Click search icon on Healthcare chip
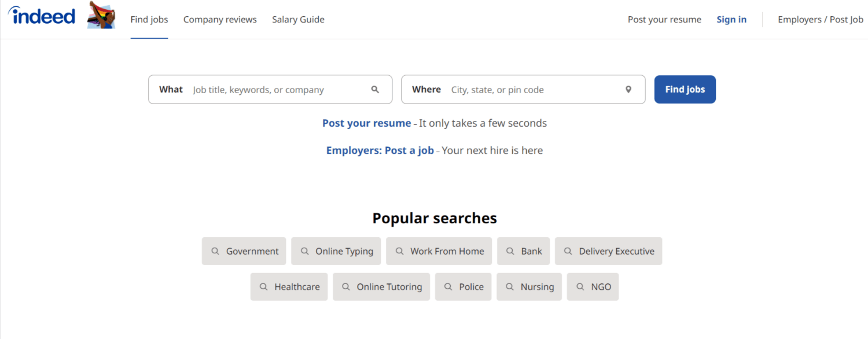868x339 pixels. tap(263, 287)
